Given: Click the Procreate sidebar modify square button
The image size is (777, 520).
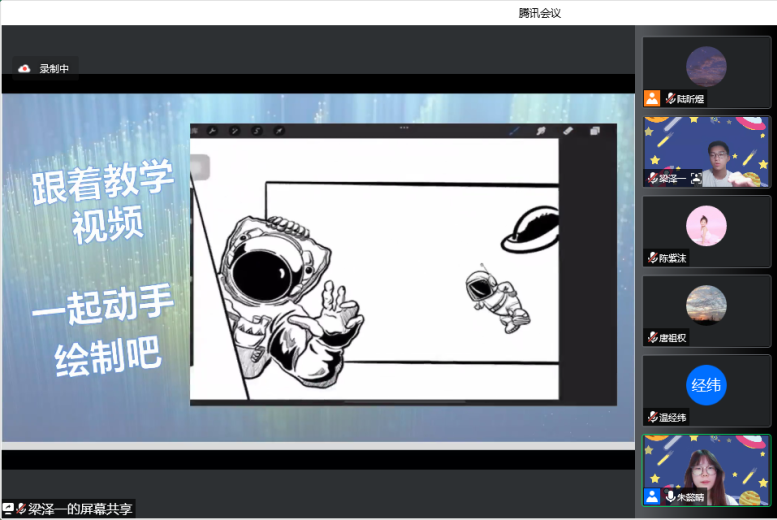Looking at the screenshot, I should (x=200, y=167).
